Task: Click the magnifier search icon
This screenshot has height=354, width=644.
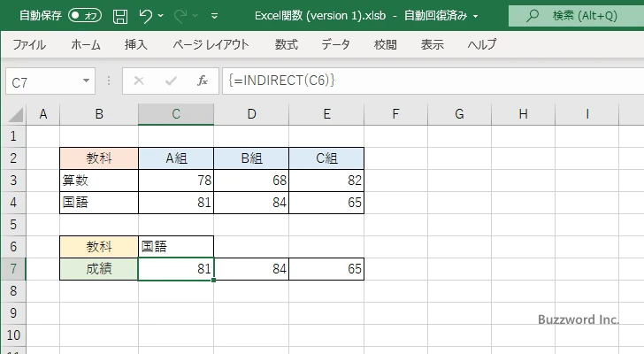Action: point(533,16)
